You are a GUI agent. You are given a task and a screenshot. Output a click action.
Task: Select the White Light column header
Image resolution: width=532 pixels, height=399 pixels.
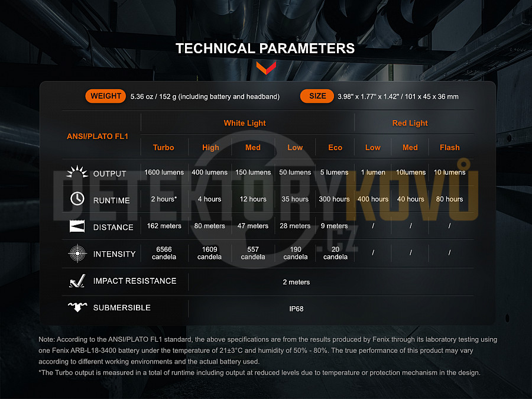click(245, 123)
